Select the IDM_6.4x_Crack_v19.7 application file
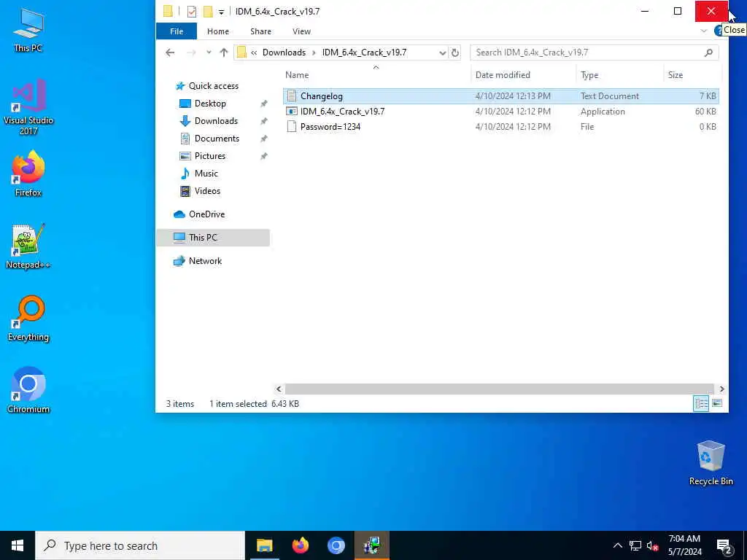 [x=500, y=112]
